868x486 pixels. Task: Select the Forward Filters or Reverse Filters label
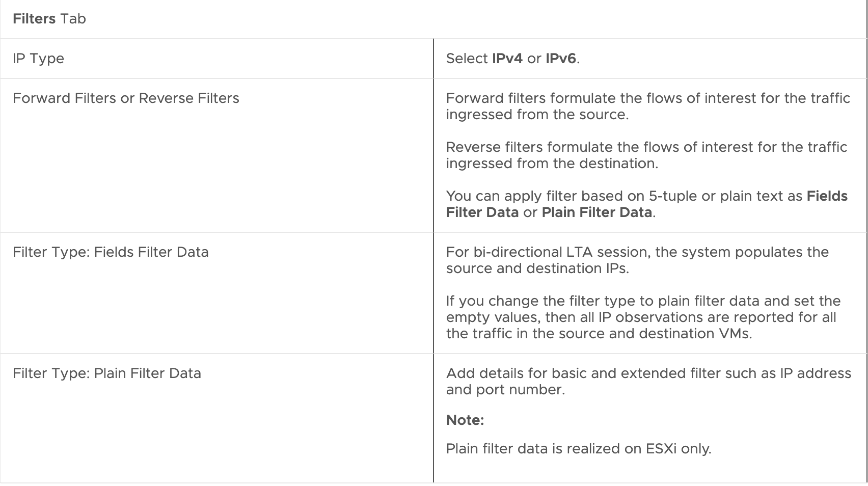pos(126,98)
